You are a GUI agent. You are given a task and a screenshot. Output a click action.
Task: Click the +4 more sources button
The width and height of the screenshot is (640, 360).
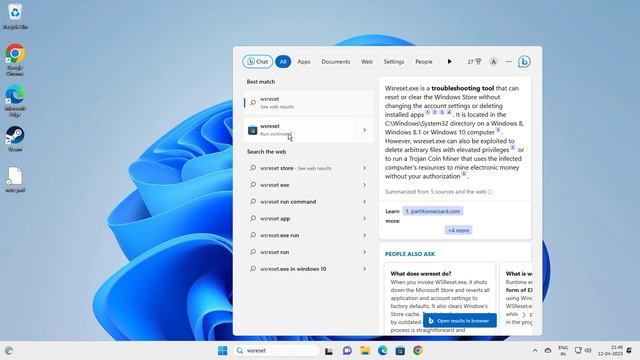458,230
